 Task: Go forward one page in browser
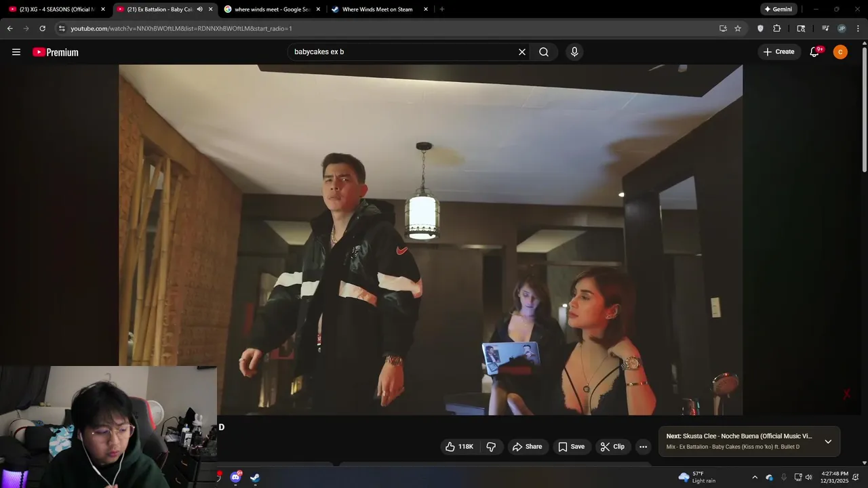click(x=26, y=28)
